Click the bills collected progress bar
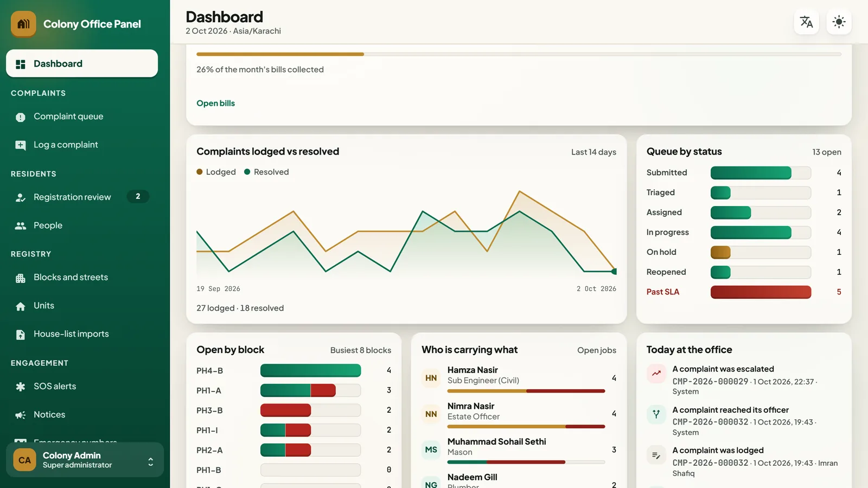This screenshot has width=868, height=488. (x=519, y=54)
